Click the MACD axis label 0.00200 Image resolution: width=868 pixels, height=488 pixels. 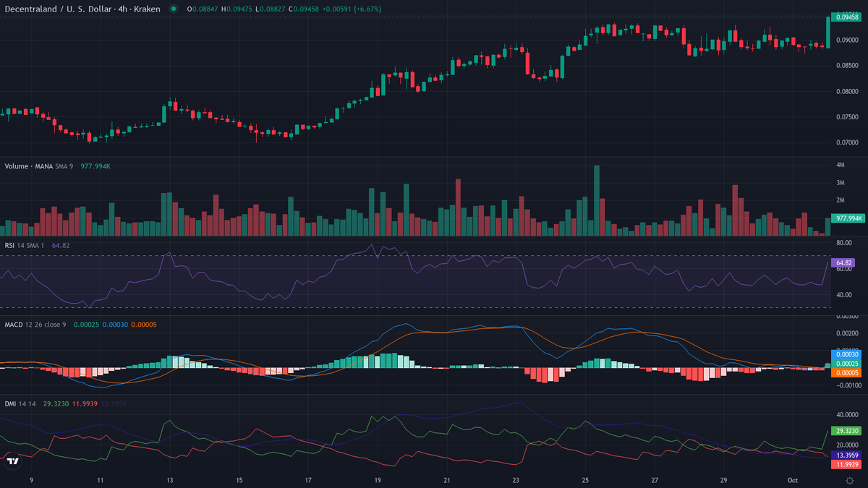point(848,333)
